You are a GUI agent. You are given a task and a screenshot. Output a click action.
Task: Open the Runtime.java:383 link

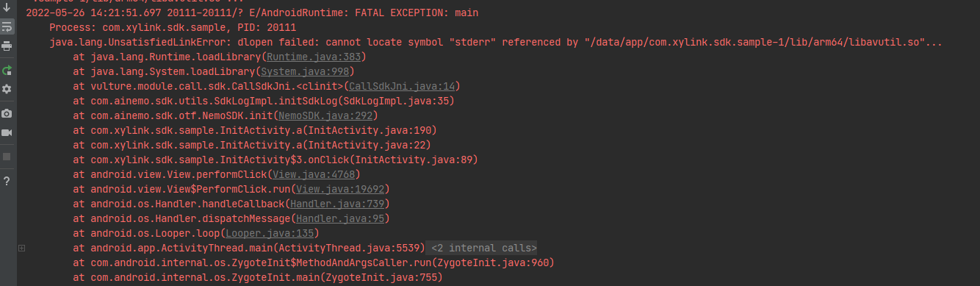pyautogui.click(x=314, y=57)
